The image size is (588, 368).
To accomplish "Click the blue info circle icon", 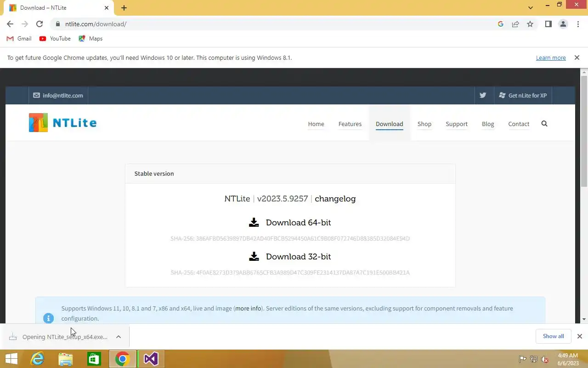I will click(x=48, y=318).
